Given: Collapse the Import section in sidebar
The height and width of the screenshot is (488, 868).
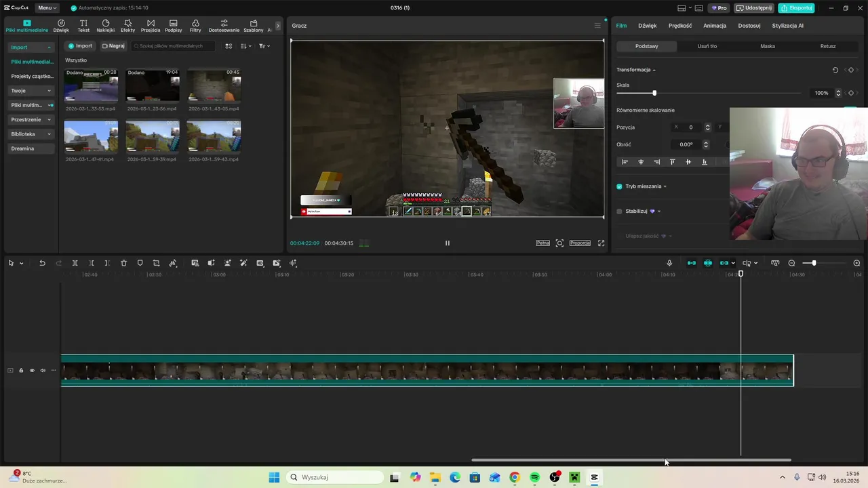Looking at the screenshot, I should pyautogui.click(x=49, y=47).
